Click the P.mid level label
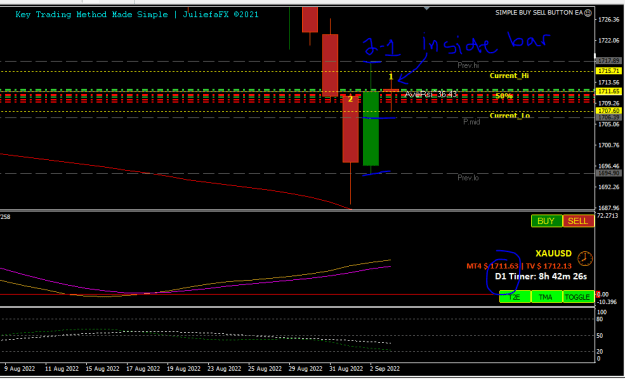Image resolution: width=625 pixels, height=379 pixels. coord(472,122)
